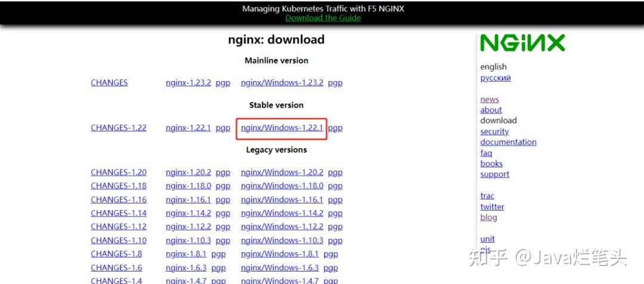Open pgp signature next to nginx-1.20.2
The image size is (644, 284).
pos(223,173)
